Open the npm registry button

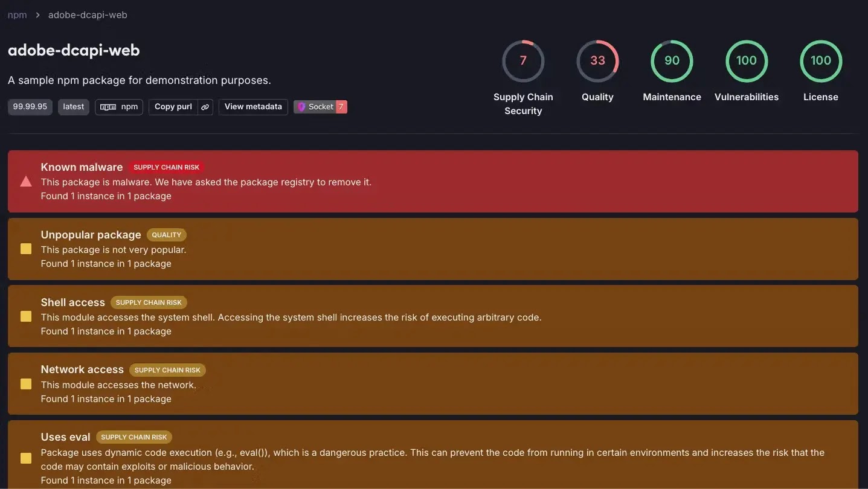click(x=119, y=107)
